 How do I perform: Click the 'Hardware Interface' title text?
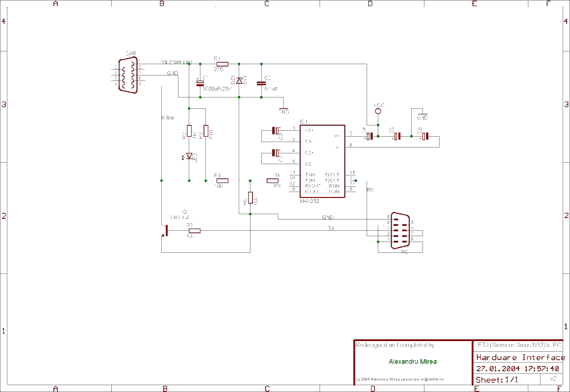[520, 358]
